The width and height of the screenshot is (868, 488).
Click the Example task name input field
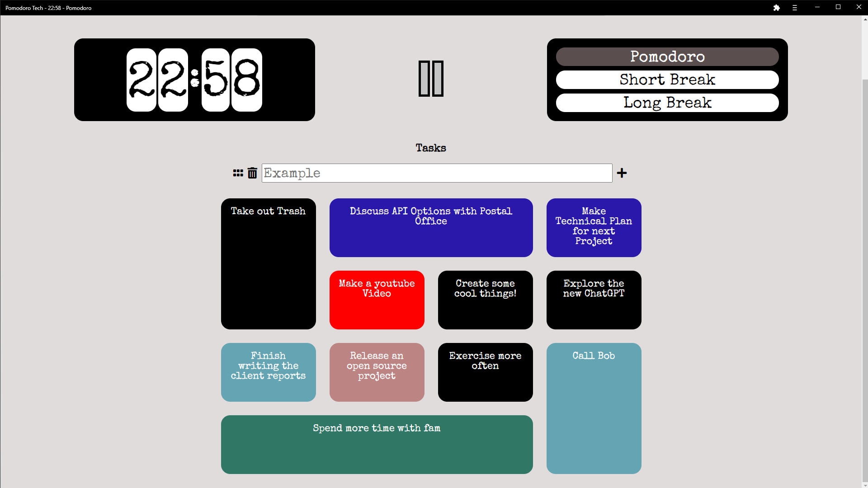pos(437,173)
